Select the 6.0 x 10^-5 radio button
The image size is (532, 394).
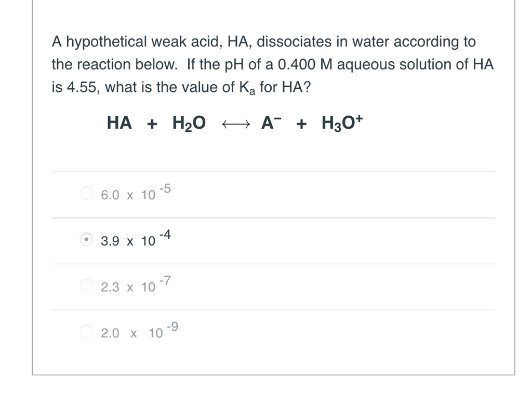pos(86,193)
